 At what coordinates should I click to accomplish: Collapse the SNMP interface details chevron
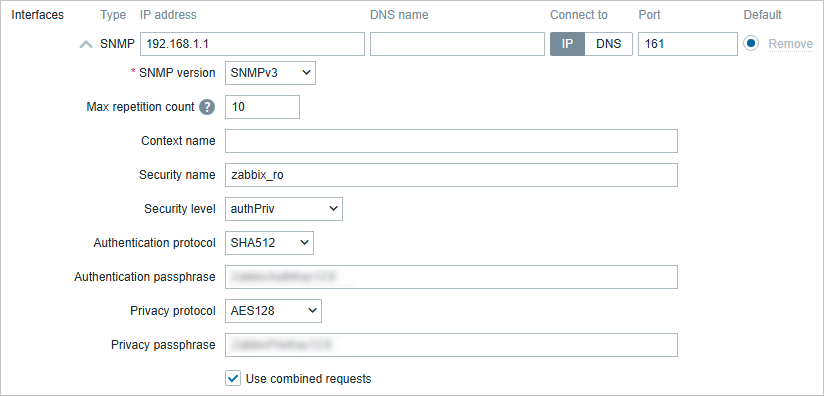(86, 45)
